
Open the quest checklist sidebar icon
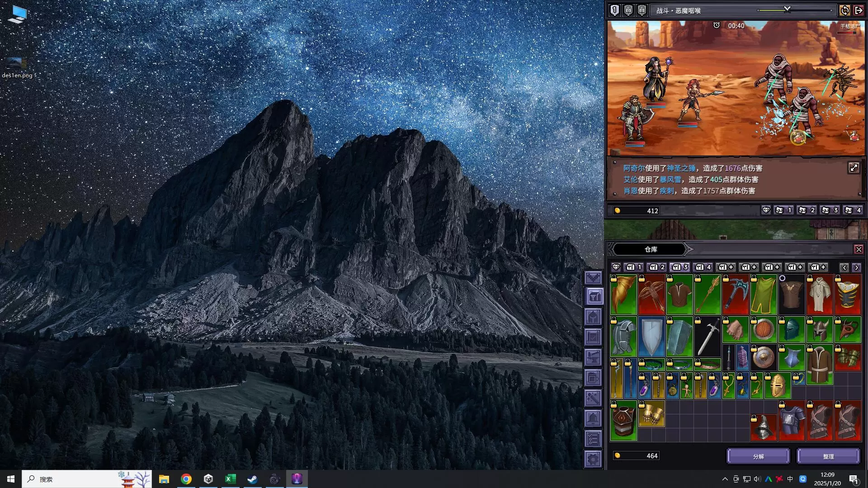593,439
